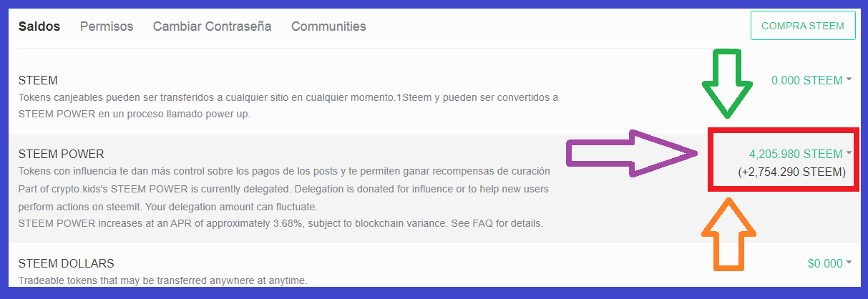Click the 'Tokens con influencia' description line
868x299 pixels.
coord(284,172)
